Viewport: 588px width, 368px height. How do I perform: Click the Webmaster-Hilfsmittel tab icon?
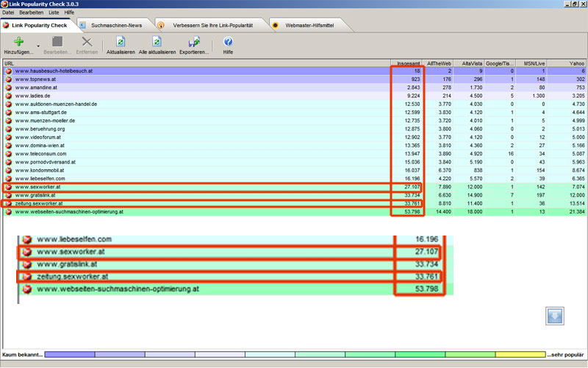click(x=275, y=25)
